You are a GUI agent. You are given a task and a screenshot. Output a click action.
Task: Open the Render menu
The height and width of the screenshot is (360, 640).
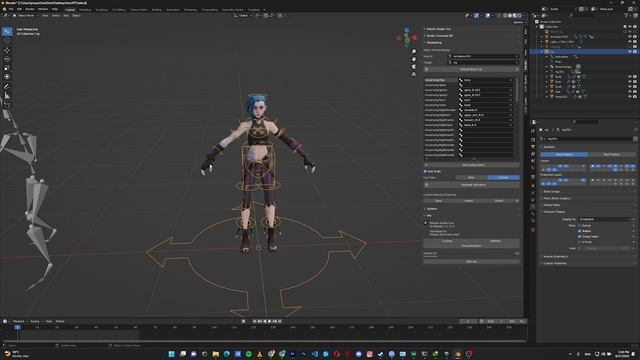click(30, 9)
